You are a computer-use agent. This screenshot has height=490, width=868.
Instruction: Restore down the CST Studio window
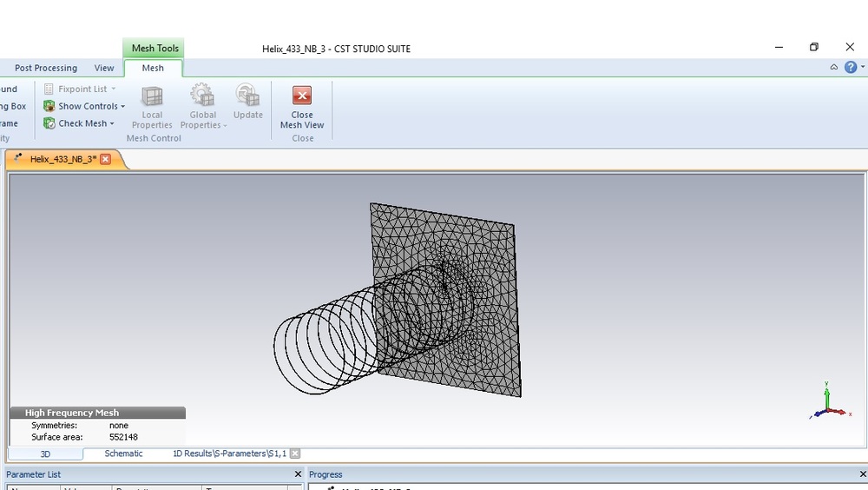814,47
